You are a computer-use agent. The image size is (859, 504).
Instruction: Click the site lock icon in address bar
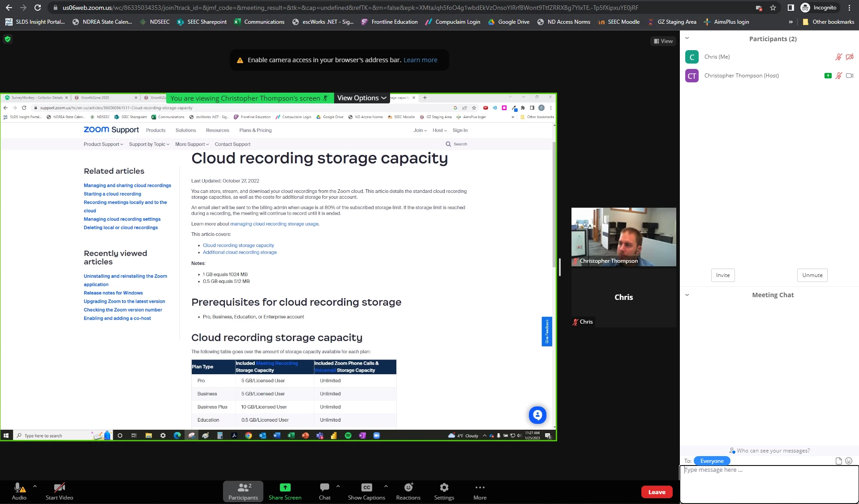click(x=55, y=8)
